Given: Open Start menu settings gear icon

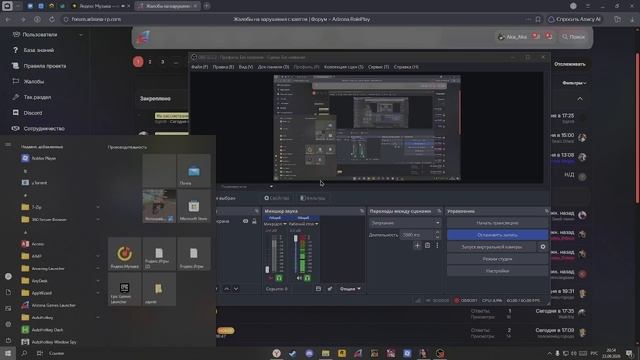Looking at the screenshot, I should tap(8, 324).
